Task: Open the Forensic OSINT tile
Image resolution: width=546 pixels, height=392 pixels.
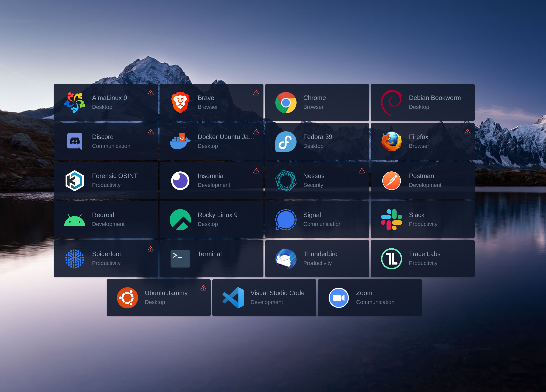Action: (x=106, y=181)
